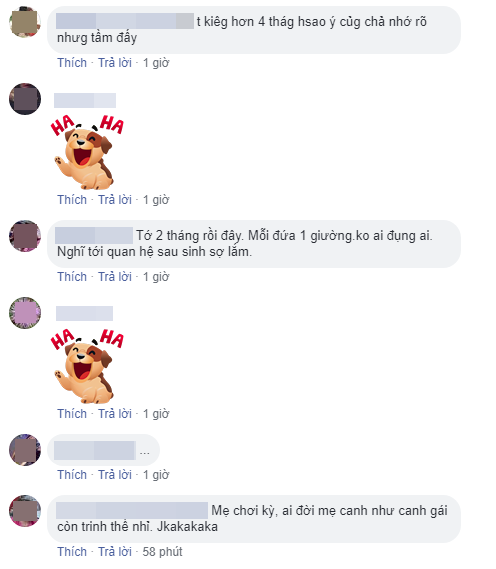
Task: Click the second laughing dog HA HA sticker
Action: click(87, 366)
